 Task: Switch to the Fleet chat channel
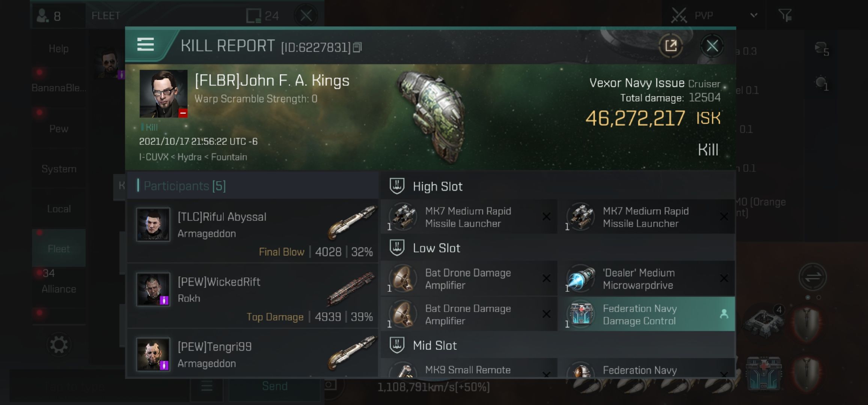(59, 249)
